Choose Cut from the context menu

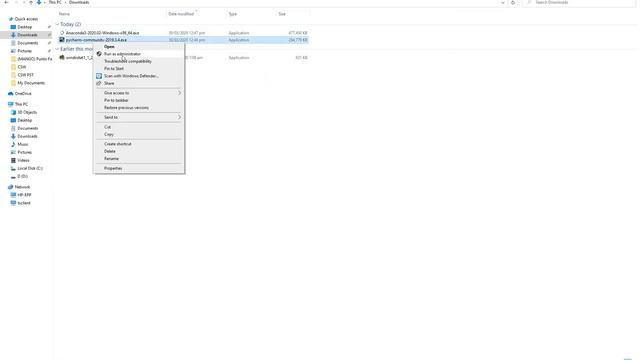point(107,127)
